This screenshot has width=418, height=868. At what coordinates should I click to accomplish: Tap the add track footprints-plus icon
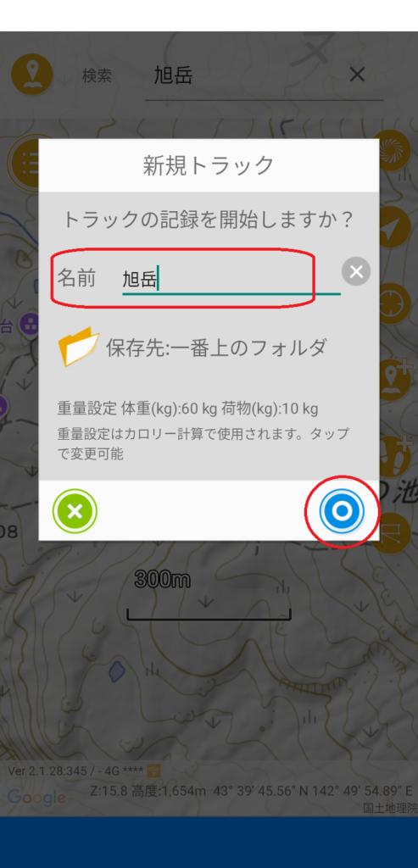[395, 456]
